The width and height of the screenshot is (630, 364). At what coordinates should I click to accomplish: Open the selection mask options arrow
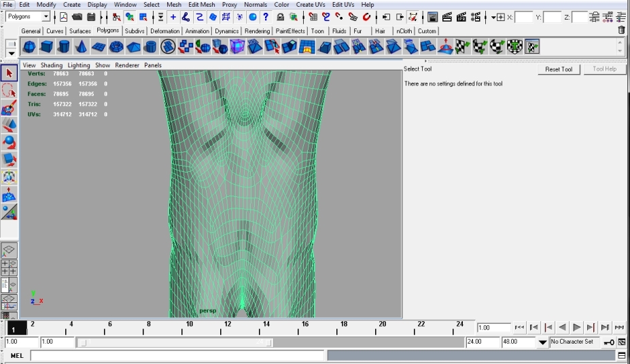[x=160, y=17]
